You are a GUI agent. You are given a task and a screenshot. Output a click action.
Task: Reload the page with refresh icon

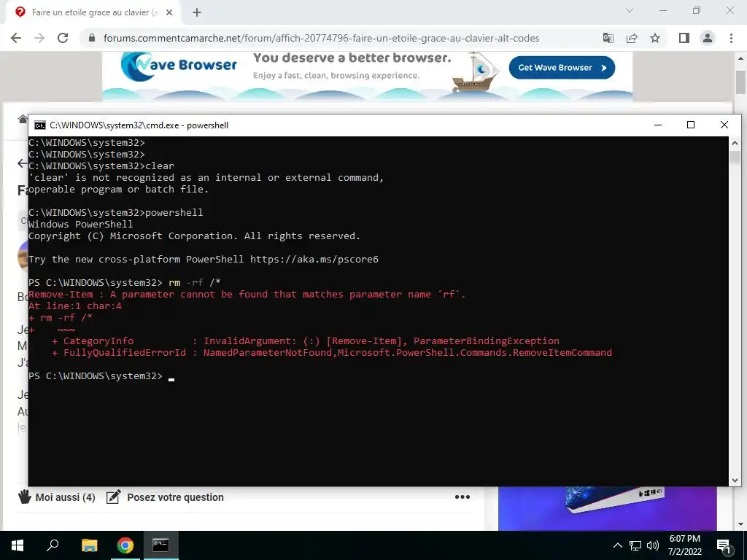(63, 38)
